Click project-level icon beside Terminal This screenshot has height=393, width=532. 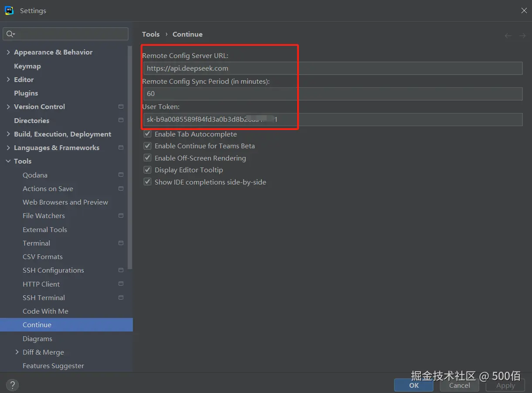(121, 243)
